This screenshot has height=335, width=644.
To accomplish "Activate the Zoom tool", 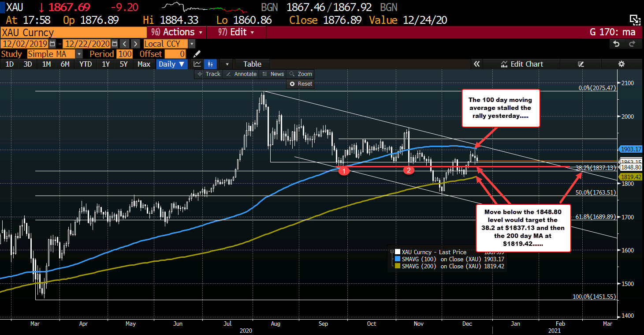I will point(300,74).
